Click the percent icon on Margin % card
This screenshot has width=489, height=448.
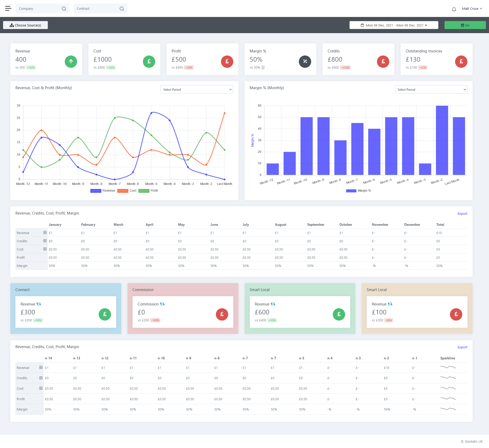coord(305,62)
